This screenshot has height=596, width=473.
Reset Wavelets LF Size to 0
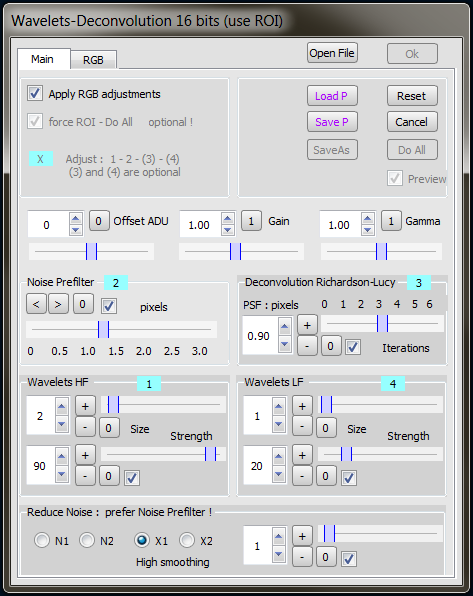326,428
